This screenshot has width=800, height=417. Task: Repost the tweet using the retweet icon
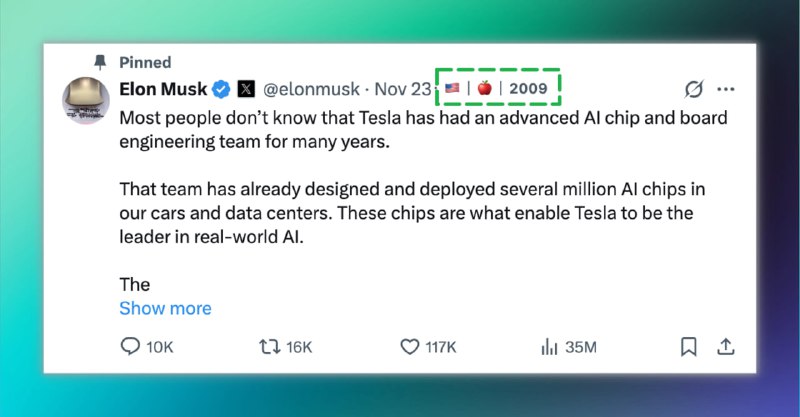click(x=269, y=347)
